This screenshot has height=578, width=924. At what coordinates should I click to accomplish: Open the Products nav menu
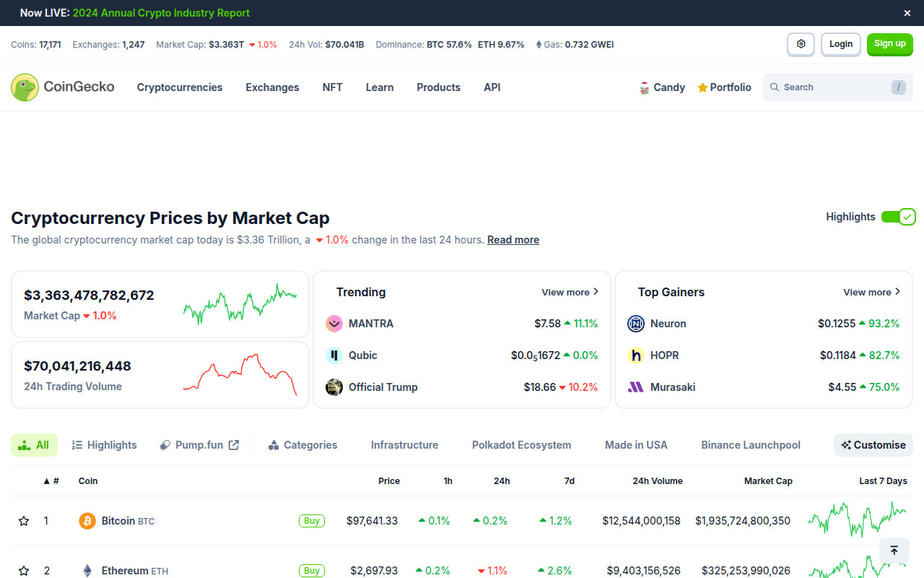438,87
